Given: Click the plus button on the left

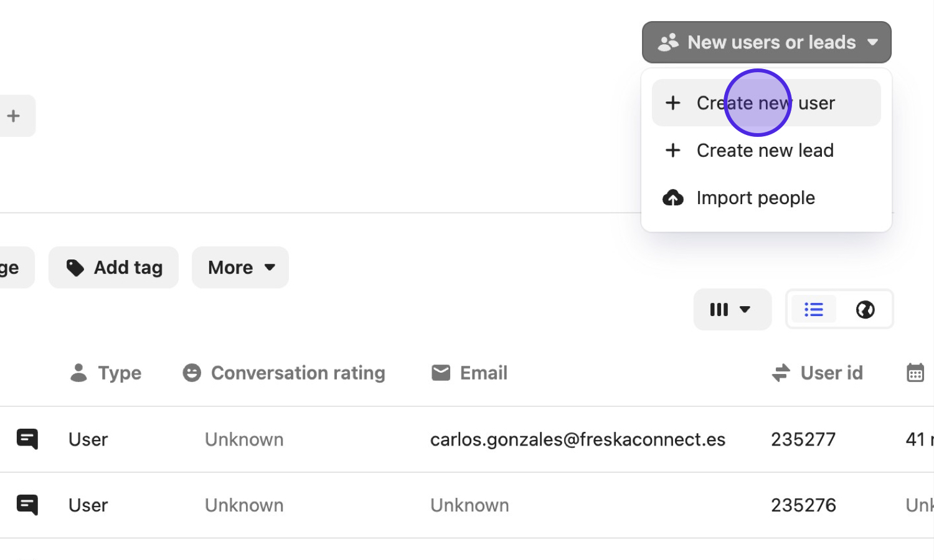Looking at the screenshot, I should coord(14,116).
